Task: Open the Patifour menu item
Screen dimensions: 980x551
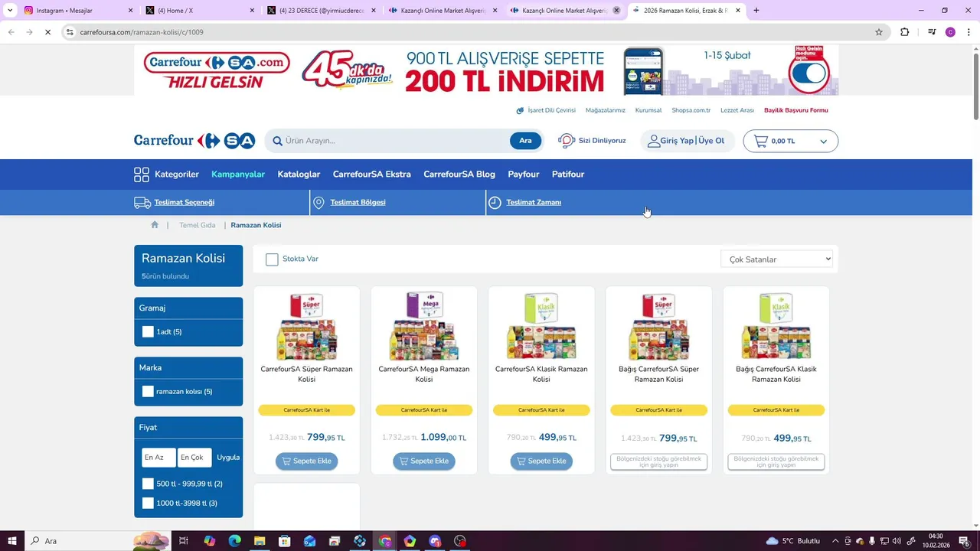Action: tap(568, 174)
